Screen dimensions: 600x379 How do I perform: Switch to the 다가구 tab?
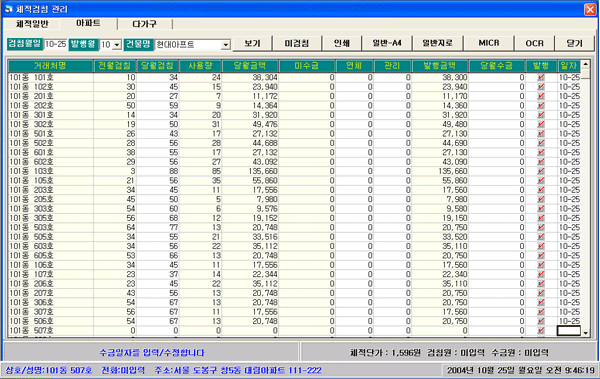[145, 24]
